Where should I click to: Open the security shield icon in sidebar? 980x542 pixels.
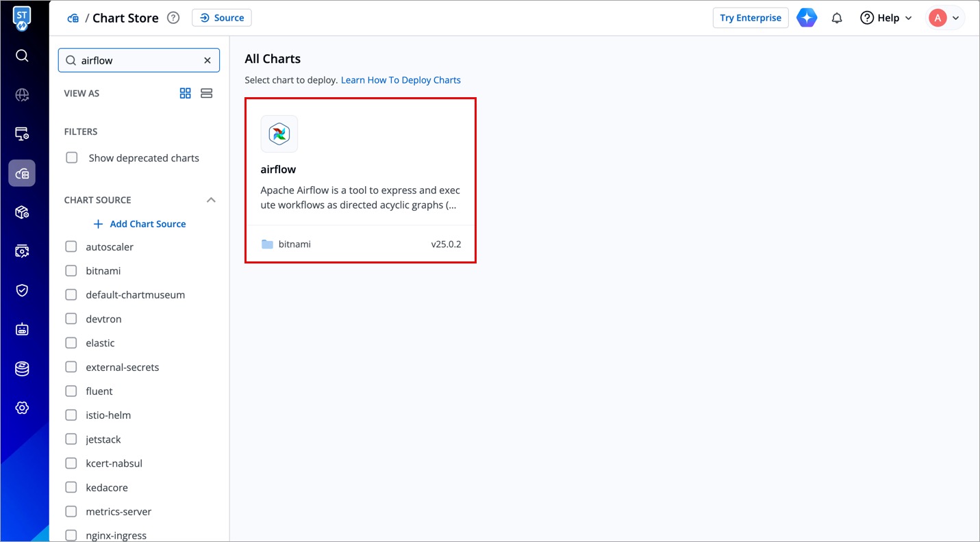click(22, 290)
